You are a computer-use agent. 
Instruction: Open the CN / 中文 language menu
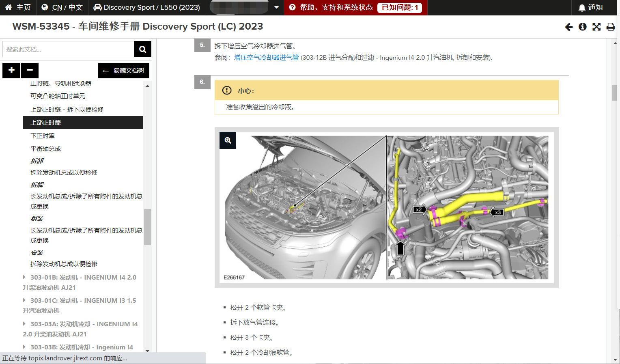click(62, 7)
